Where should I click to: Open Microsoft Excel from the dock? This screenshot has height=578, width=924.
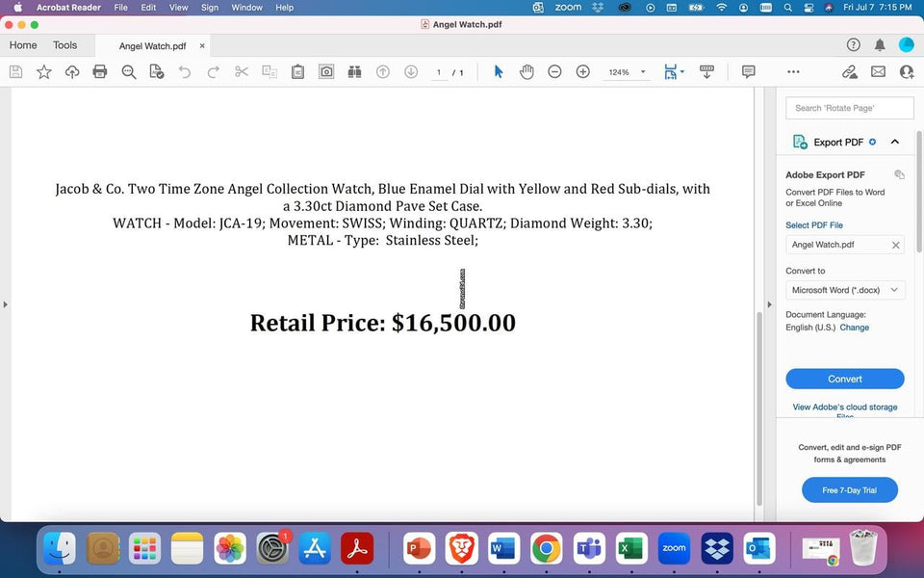pyautogui.click(x=631, y=548)
